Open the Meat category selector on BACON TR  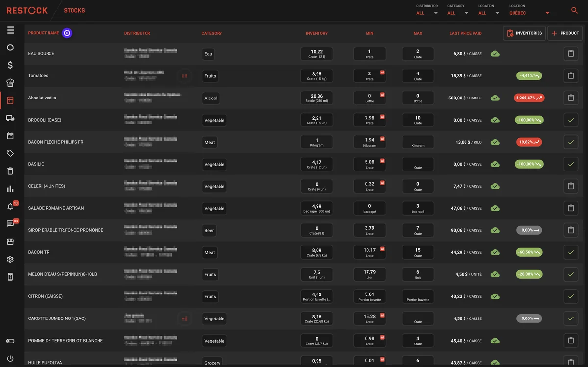coord(210,252)
